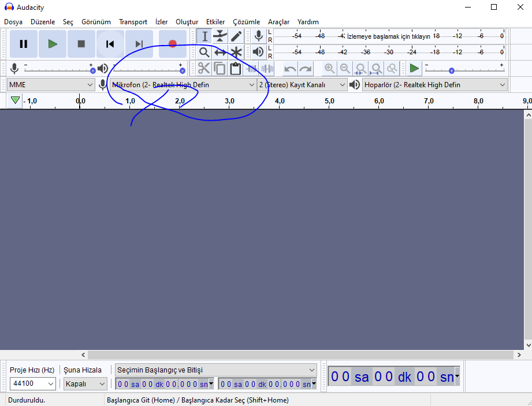Open the Düzenle menu
532x406 pixels.
click(x=43, y=22)
